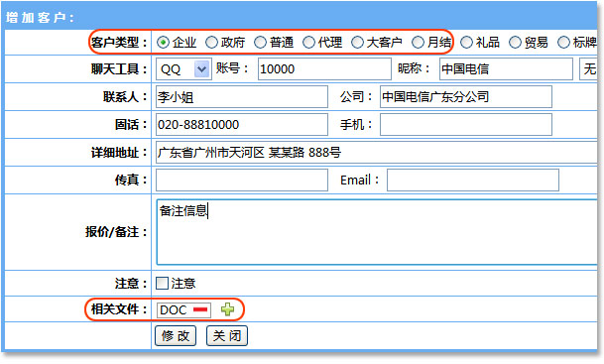The image size is (604, 364).
Task: Choose 代理 as customer type
Action: click(308, 42)
